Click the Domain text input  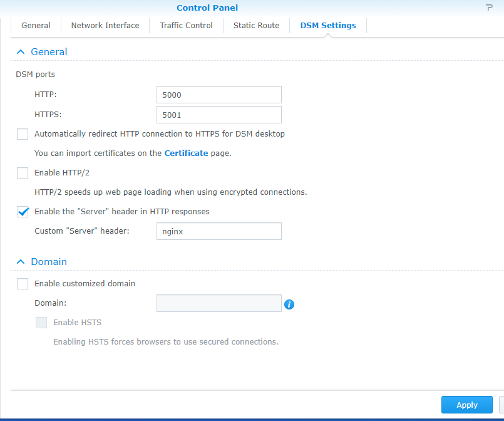pos(219,303)
